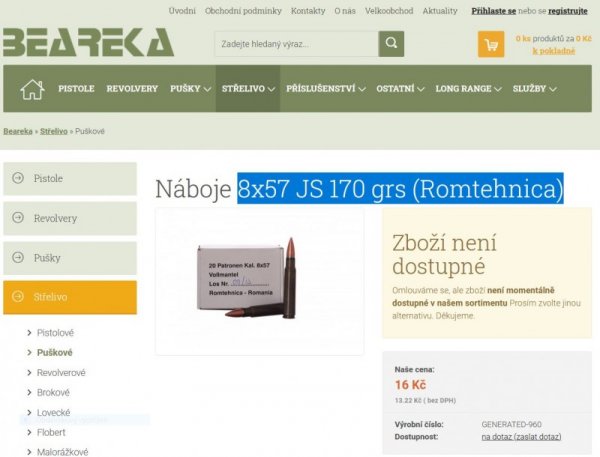
Task: Open the Služby dropdown menu
Action: pos(534,89)
